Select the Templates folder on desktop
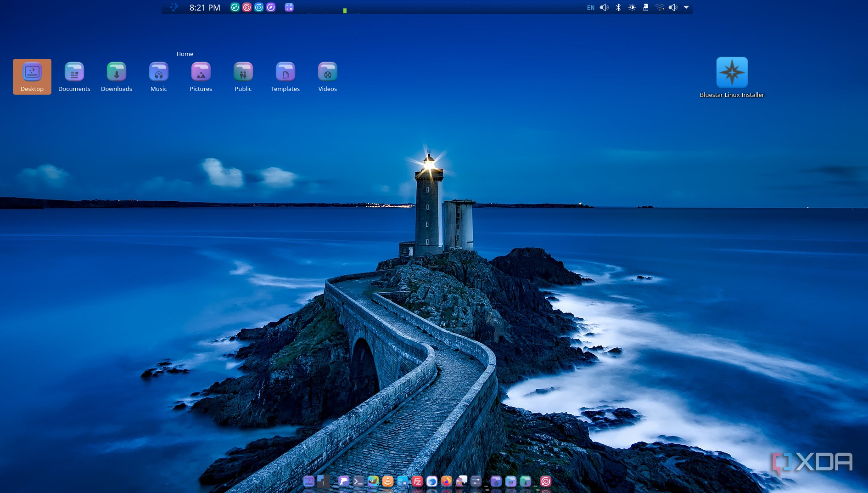 [286, 72]
